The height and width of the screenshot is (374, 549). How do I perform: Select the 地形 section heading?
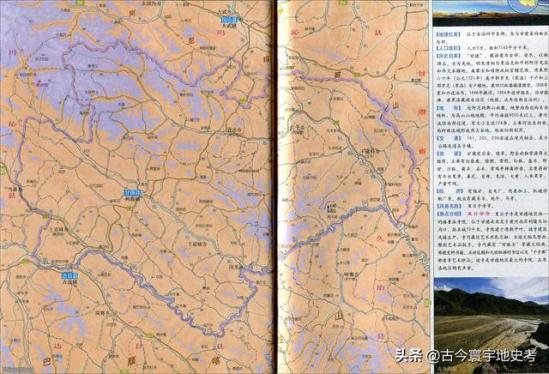point(449,108)
